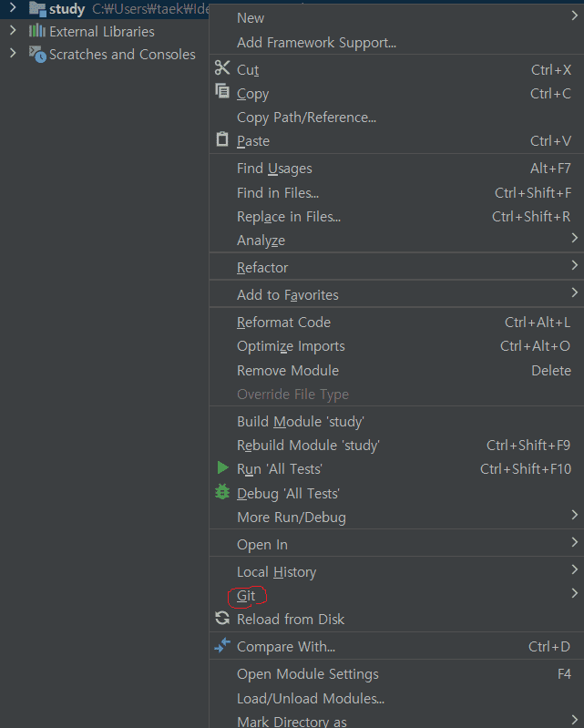This screenshot has height=728, width=584.
Task: Click External Libraries bar-chart icon
Action: tap(36, 31)
